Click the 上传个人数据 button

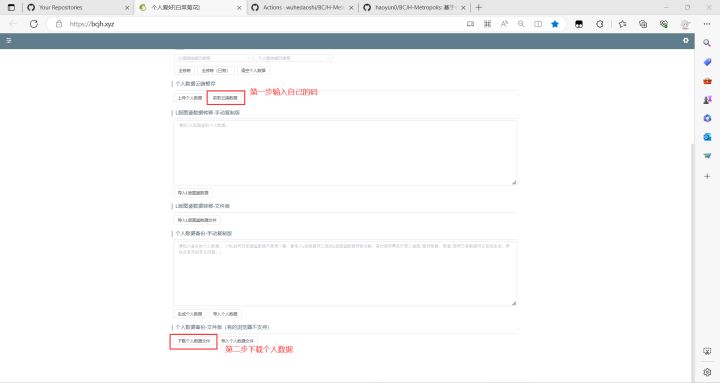[x=190, y=98]
